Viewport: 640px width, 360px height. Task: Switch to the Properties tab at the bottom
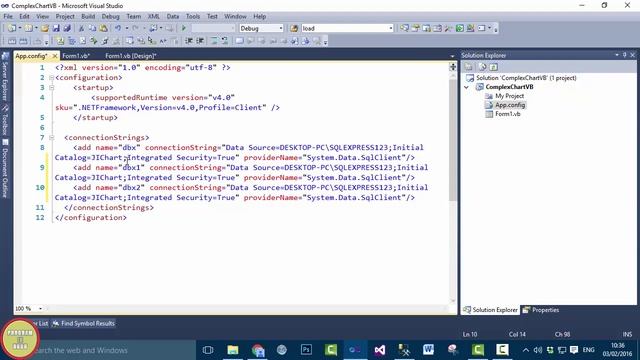[x=541, y=310]
